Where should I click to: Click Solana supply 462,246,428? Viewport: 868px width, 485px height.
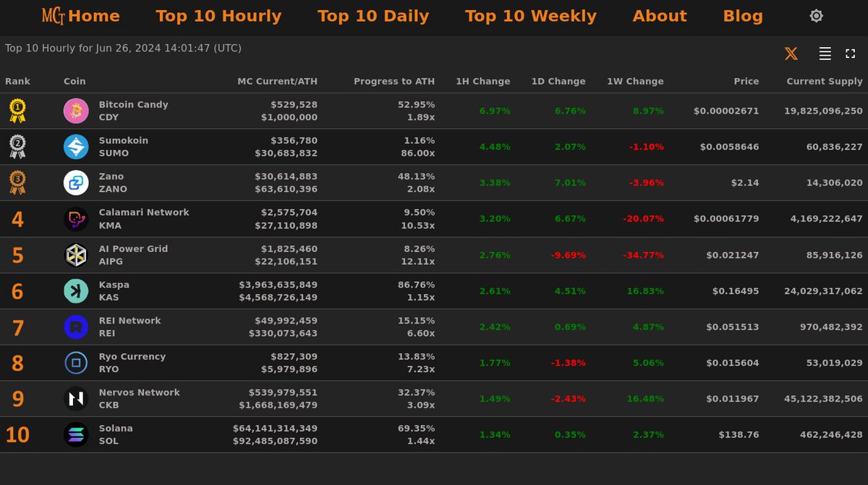(x=831, y=435)
